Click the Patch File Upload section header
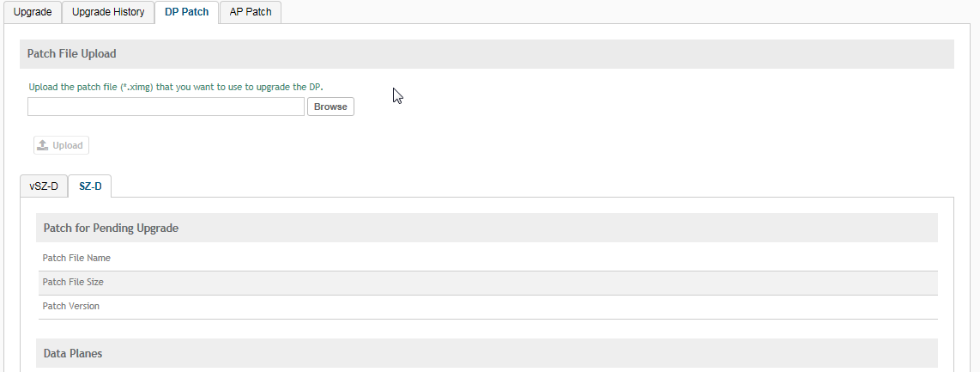Image resolution: width=980 pixels, height=372 pixels. click(x=72, y=53)
